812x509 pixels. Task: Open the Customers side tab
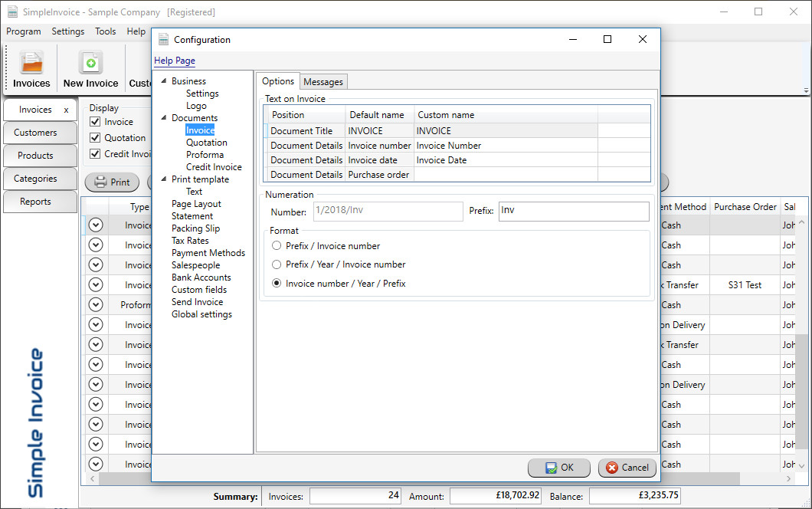click(41, 133)
